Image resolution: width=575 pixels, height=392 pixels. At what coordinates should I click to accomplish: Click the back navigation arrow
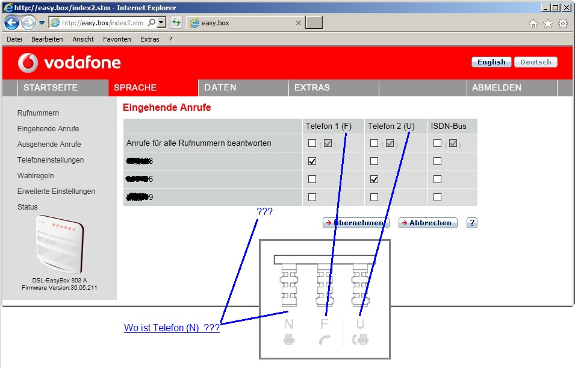click(12, 23)
